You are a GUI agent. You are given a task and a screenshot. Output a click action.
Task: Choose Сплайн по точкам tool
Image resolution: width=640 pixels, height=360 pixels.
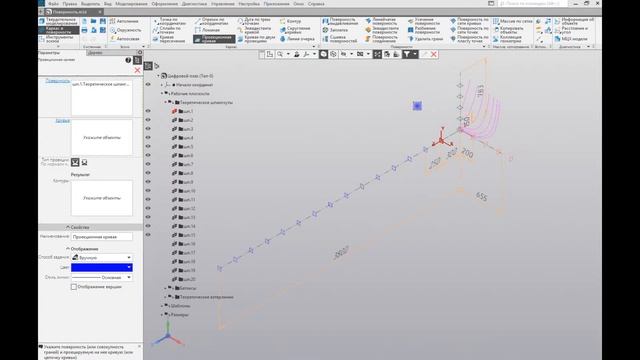[x=167, y=30]
